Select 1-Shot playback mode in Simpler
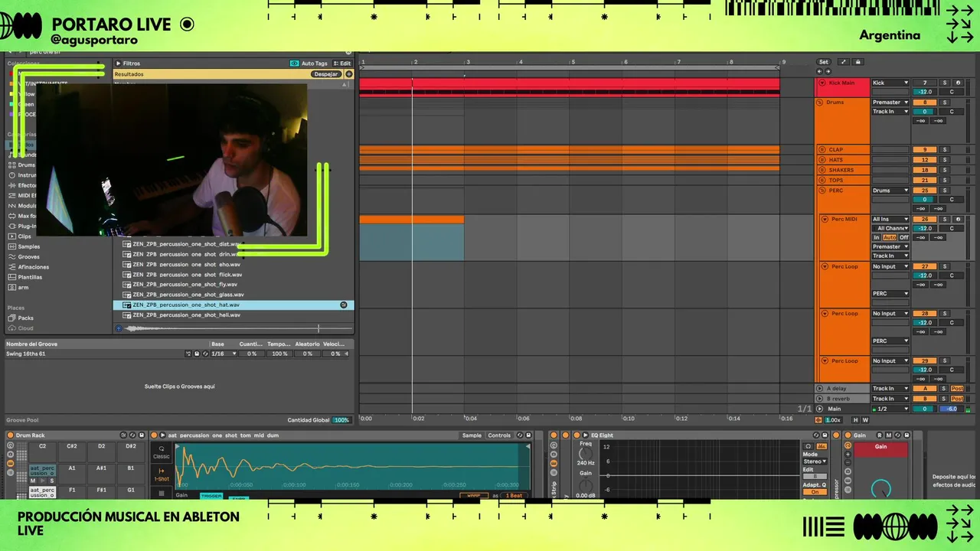 point(162,474)
